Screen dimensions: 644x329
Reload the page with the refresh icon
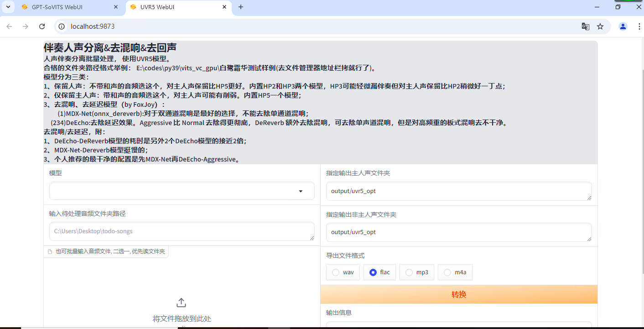pos(42,26)
